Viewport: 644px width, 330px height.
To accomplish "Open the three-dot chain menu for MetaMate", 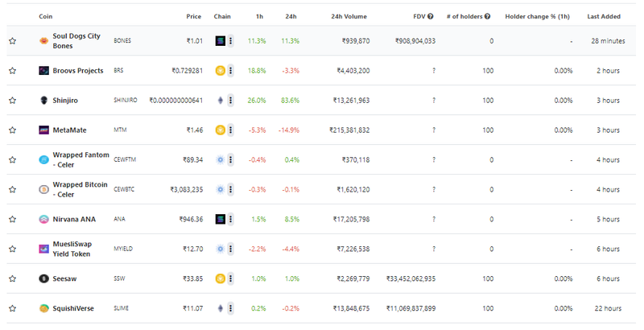I will (x=230, y=130).
